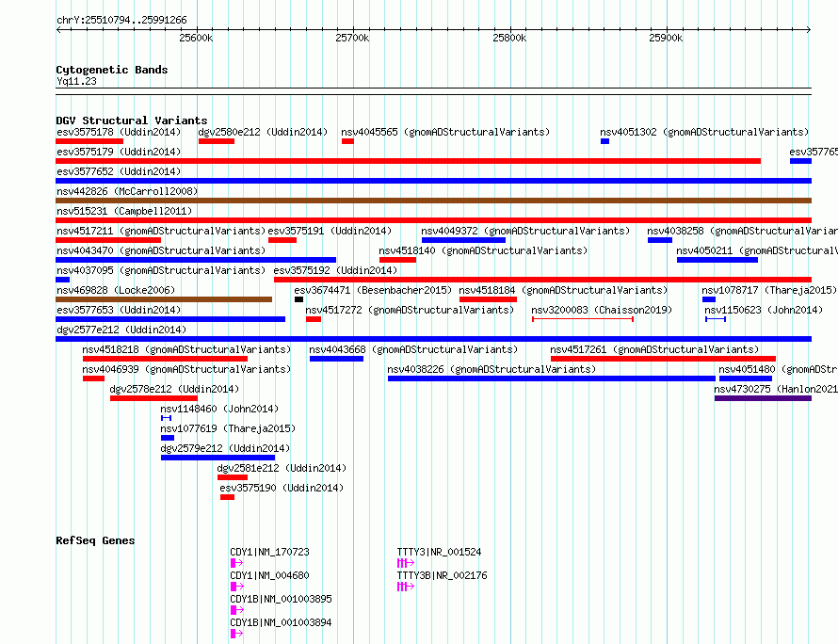The image size is (838, 644).
Task: Open the nsv4518184 variant label
Action: [564, 290]
